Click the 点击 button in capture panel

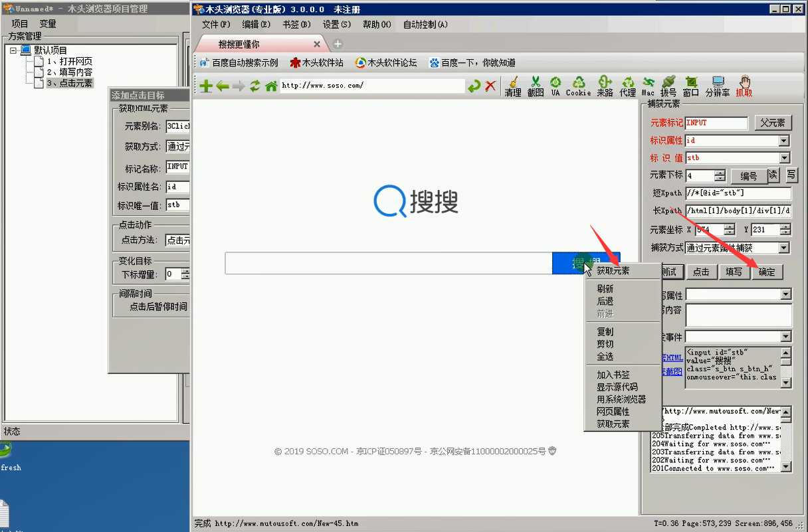pyautogui.click(x=701, y=272)
